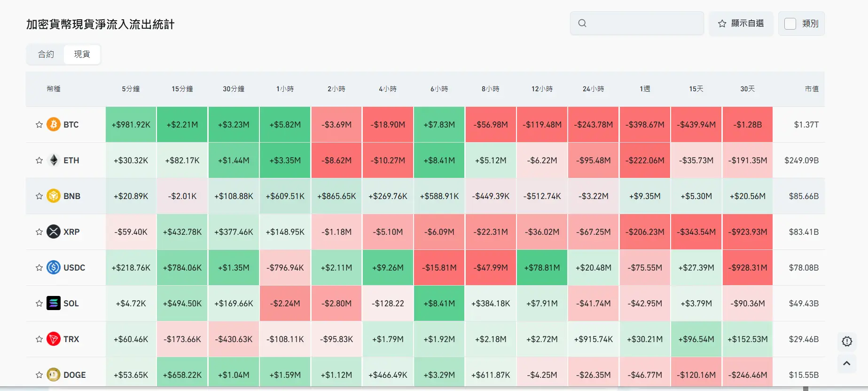Click SOL 4-hour cell -$128.22
The height and width of the screenshot is (391, 868).
point(388,303)
